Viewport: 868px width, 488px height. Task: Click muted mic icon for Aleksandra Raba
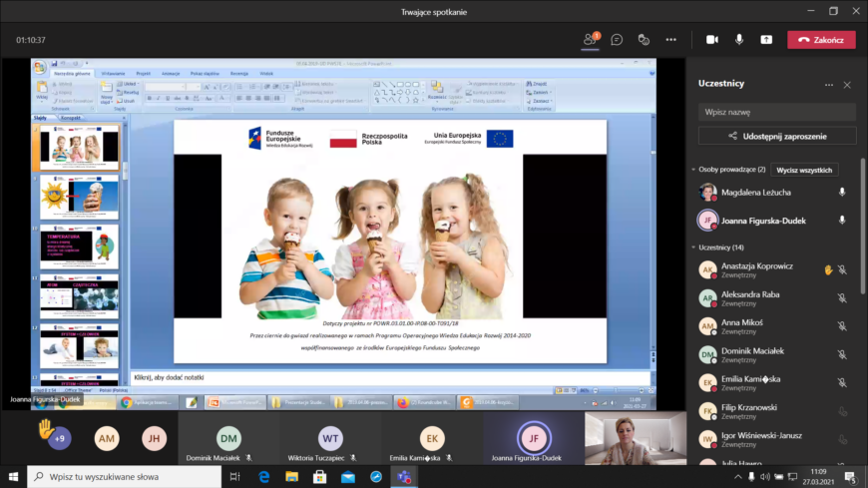tap(842, 298)
